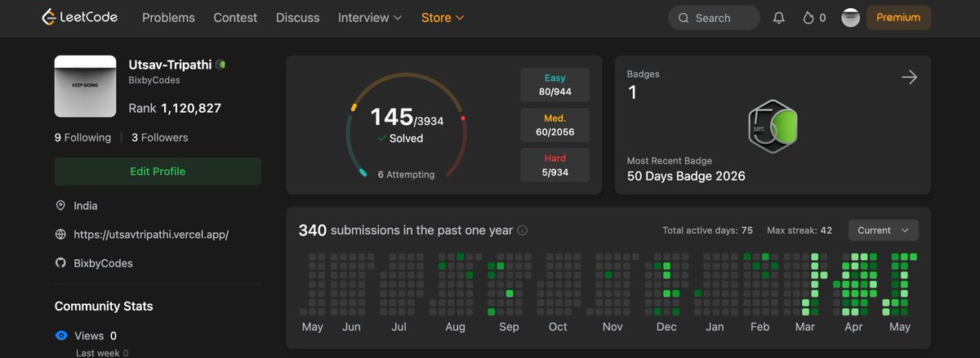This screenshot has height=358, width=980.
Task: Click the Rank 1,120,827 text
Action: (x=175, y=108)
